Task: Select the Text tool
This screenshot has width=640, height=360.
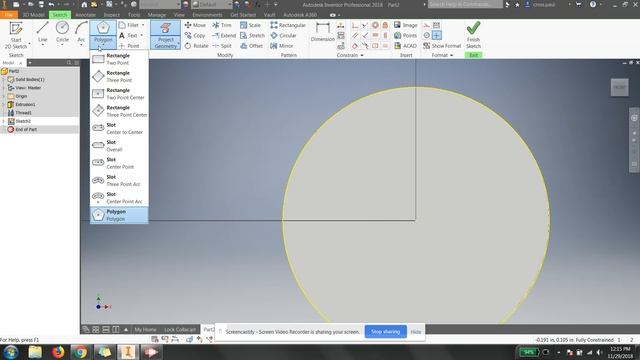Action: [128, 36]
